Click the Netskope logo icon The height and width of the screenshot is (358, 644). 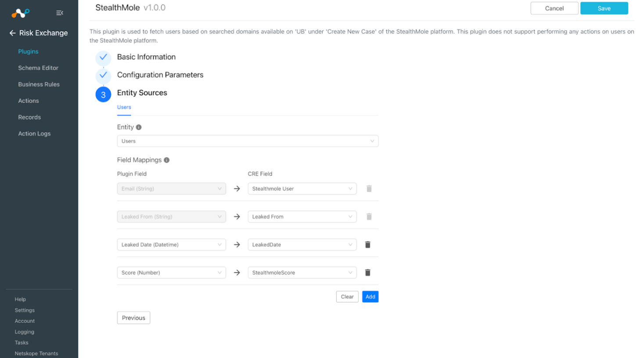[x=21, y=13]
